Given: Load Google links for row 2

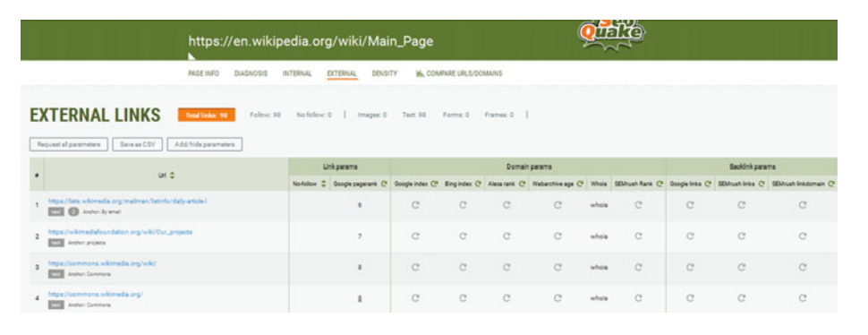Looking at the screenshot, I should coord(690,236).
